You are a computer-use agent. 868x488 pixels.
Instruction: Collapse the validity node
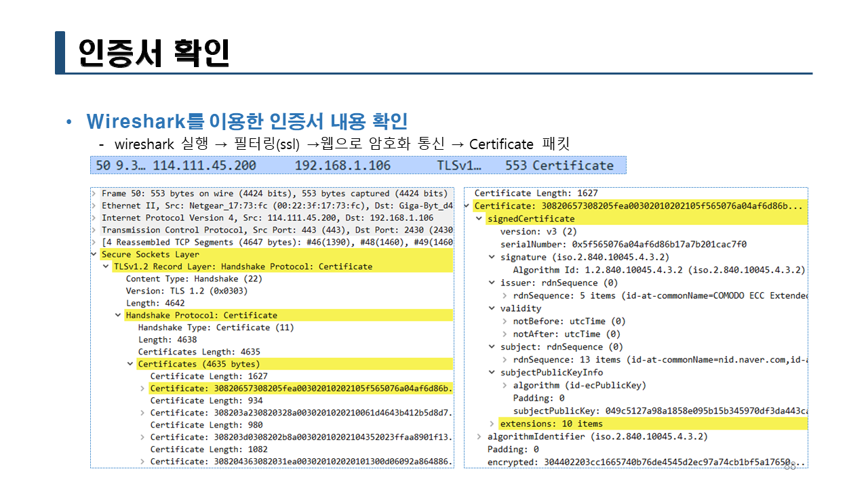click(492, 308)
